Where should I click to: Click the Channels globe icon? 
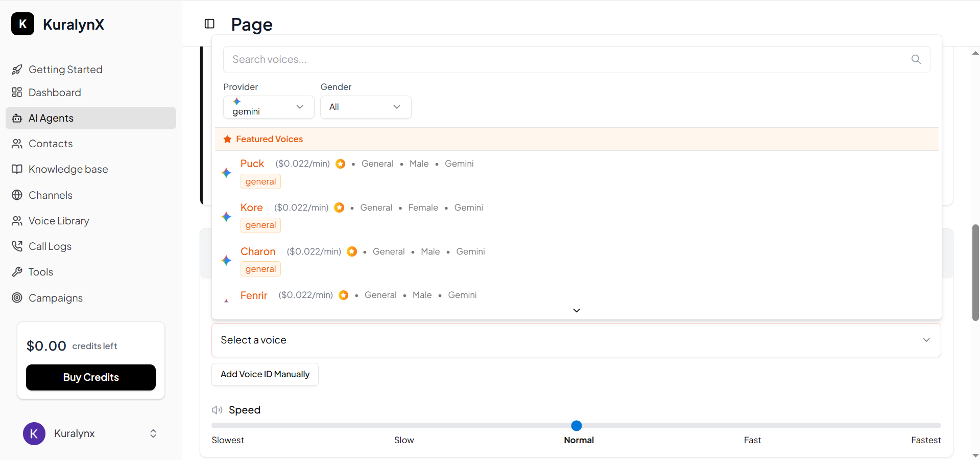17,195
